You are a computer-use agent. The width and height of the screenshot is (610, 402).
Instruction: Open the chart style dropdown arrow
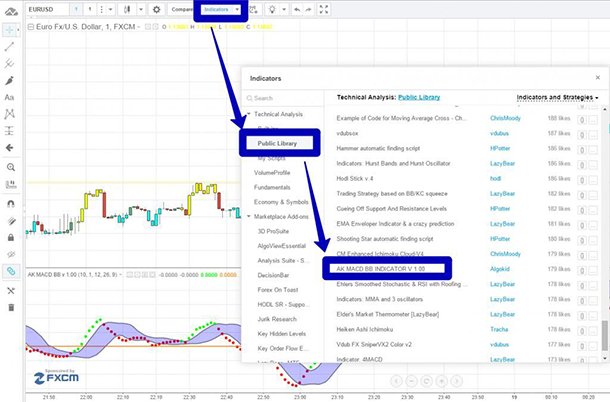[141, 9]
